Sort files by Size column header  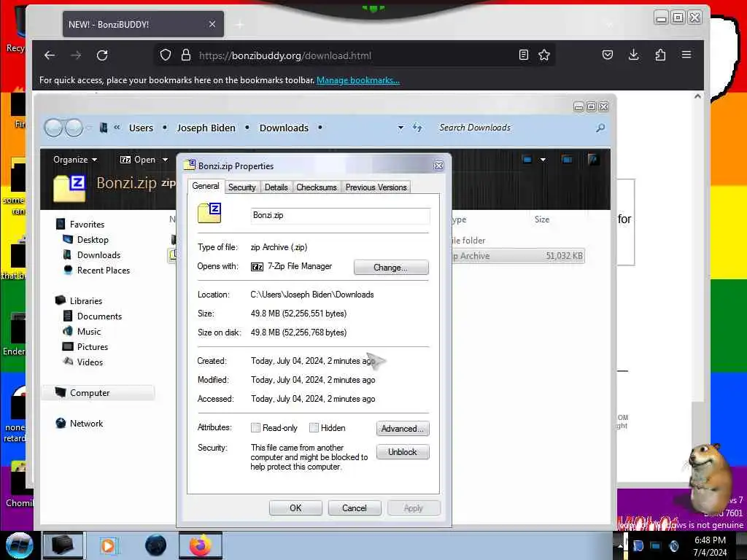[542, 219]
